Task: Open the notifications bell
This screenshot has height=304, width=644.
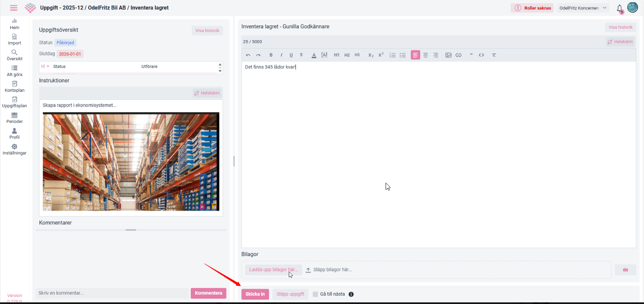Action: tap(619, 8)
